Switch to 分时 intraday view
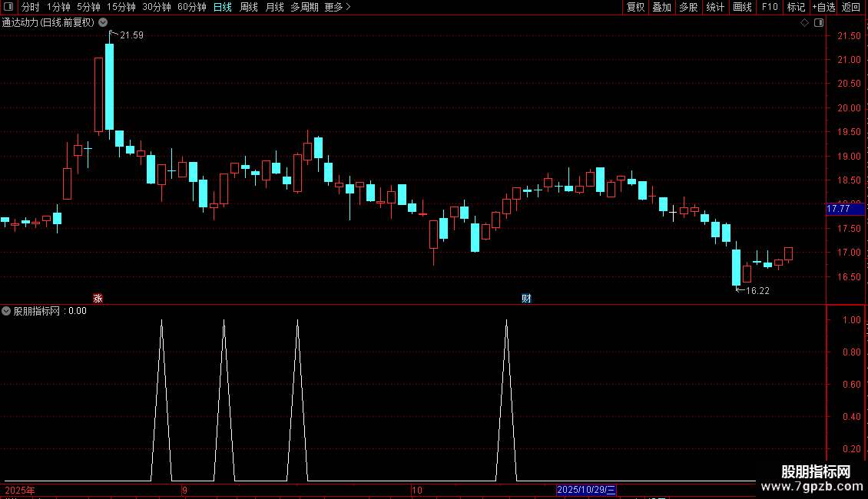The image size is (868, 499). click(31, 7)
